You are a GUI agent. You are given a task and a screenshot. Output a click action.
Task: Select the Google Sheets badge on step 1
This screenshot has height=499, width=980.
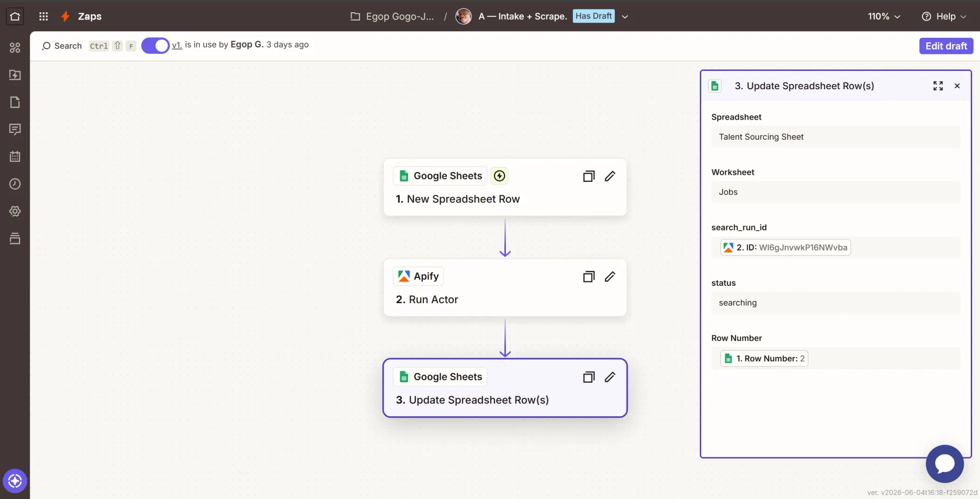[x=440, y=176]
